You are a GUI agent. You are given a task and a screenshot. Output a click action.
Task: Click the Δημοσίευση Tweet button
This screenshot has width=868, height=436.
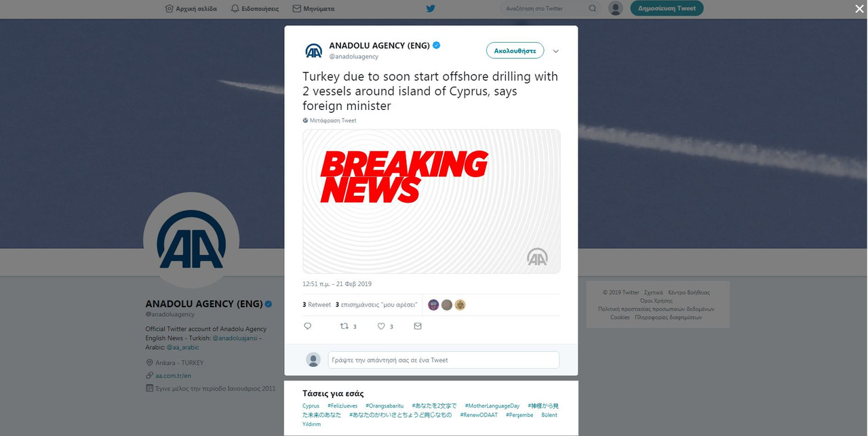[667, 8]
